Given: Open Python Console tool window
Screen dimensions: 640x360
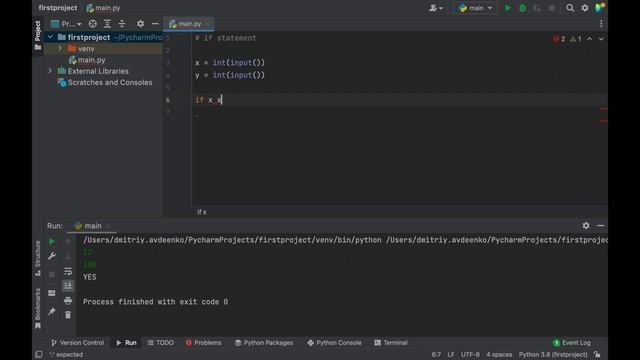Looking at the screenshot, I should point(334,343).
